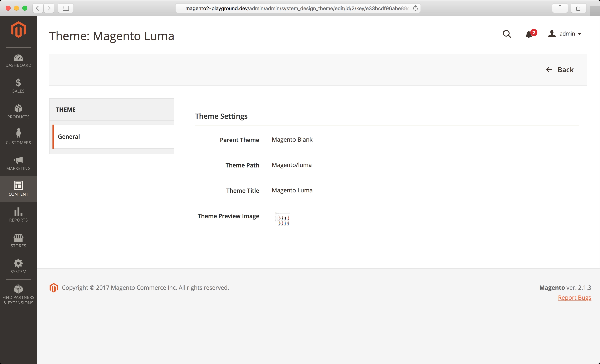This screenshot has height=364, width=600.
Task: Go back in browser history
Action: (38, 8)
